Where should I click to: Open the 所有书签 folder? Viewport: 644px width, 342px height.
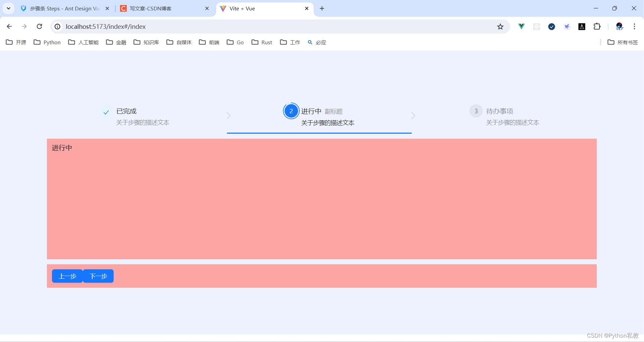623,42
